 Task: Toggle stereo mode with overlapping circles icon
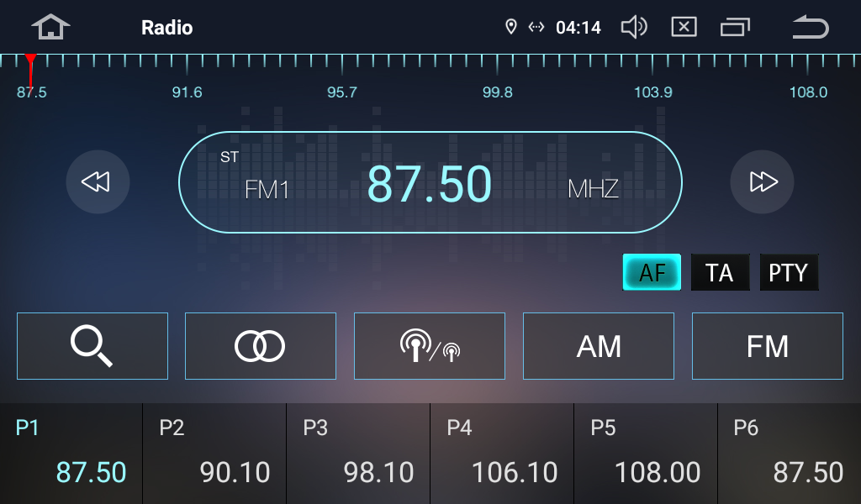pos(261,346)
